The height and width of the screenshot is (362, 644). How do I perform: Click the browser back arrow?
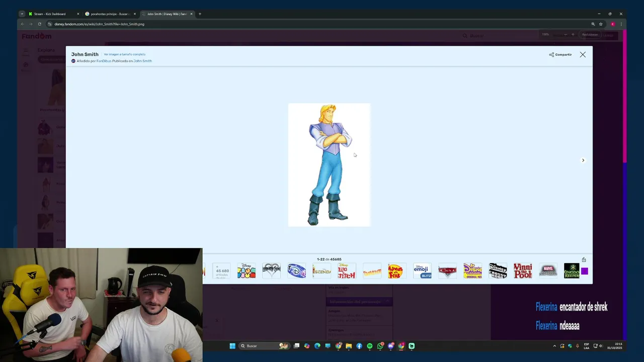[22, 24]
